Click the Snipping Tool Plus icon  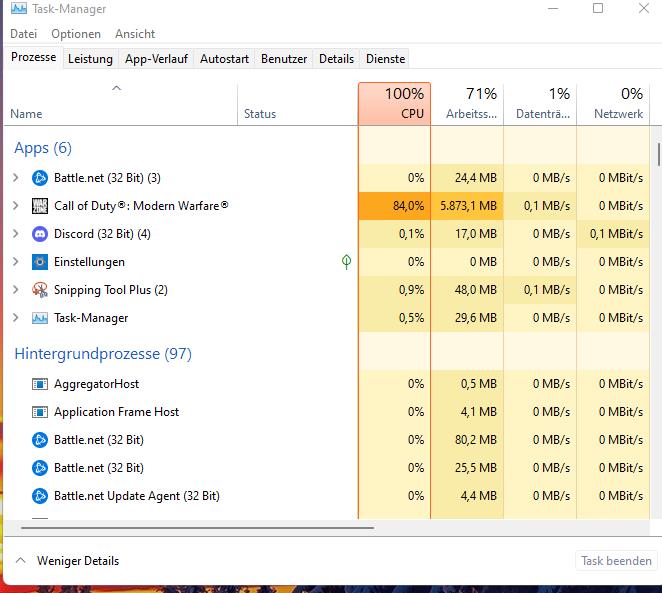tap(40, 290)
